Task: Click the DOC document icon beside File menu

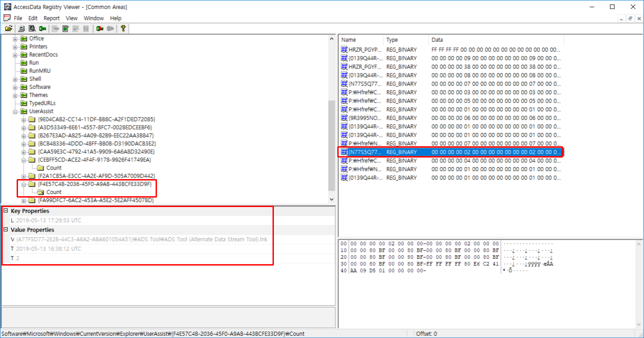Action: [x=7, y=18]
